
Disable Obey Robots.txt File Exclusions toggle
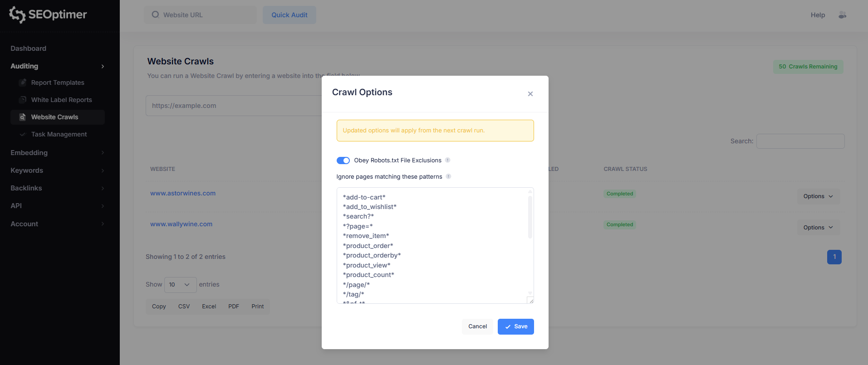click(x=343, y=161)
